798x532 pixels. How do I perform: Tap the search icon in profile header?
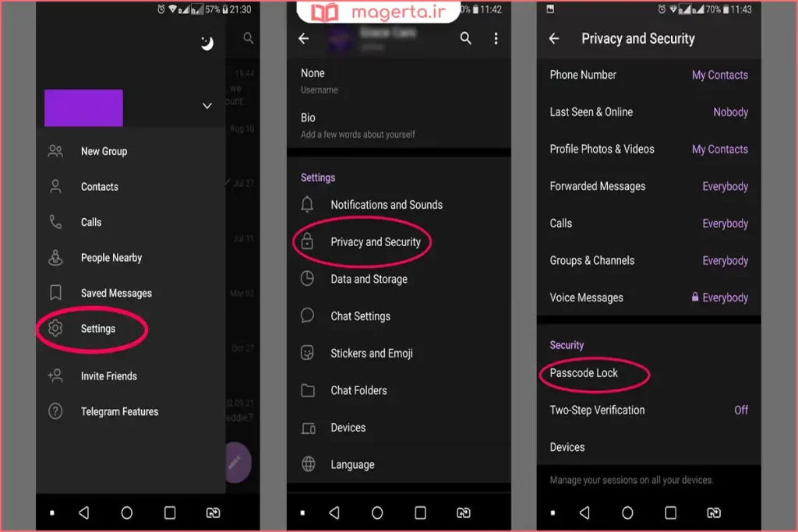[x=465, y=38]
